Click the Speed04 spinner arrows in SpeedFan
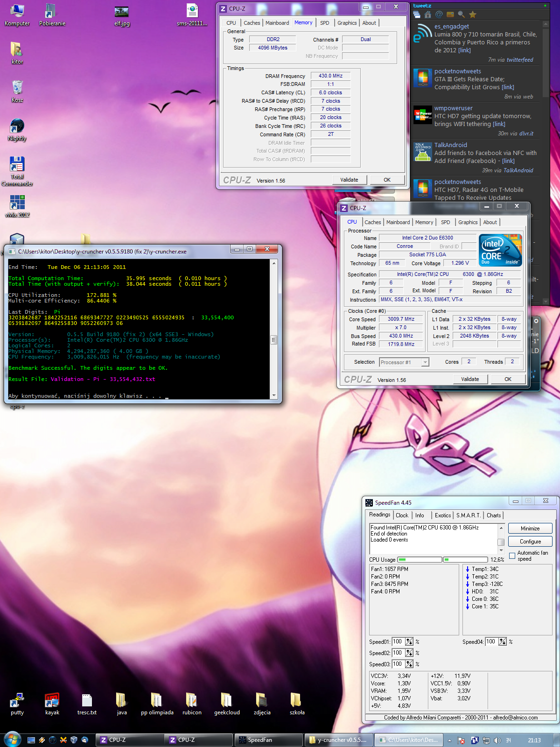 point(503,641)
